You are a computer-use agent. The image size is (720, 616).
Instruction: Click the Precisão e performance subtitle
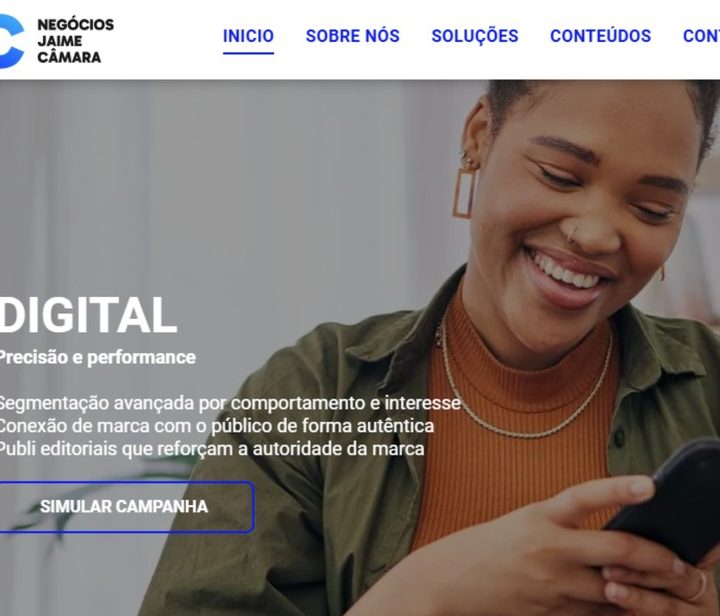coord(97,358)
